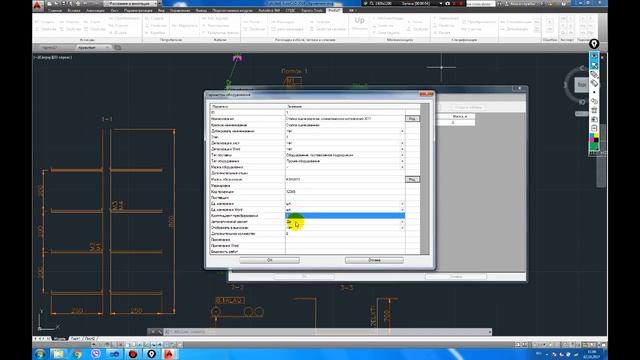Switch to the Лист1 layout tab
This screenshot has height=360, width=640.
pyautogui.click(x=76, y=339)
